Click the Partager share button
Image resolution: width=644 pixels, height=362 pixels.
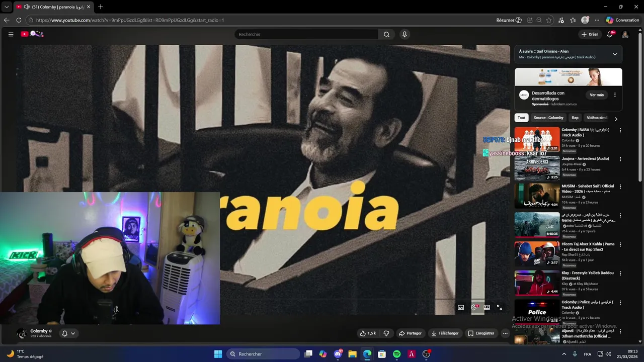[410, 333]
